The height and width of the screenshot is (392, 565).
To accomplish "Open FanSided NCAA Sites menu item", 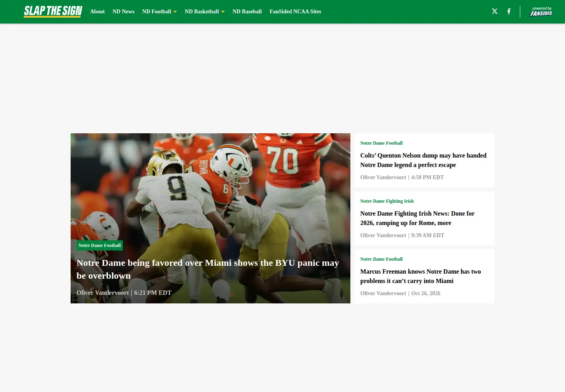I will (x=295, y=11).
